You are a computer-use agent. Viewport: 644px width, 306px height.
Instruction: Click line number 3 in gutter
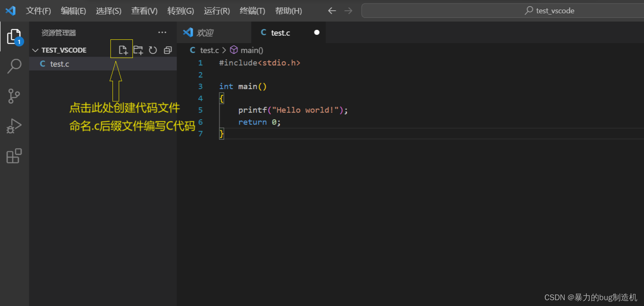pyautogui.click(x=200, y=87)
